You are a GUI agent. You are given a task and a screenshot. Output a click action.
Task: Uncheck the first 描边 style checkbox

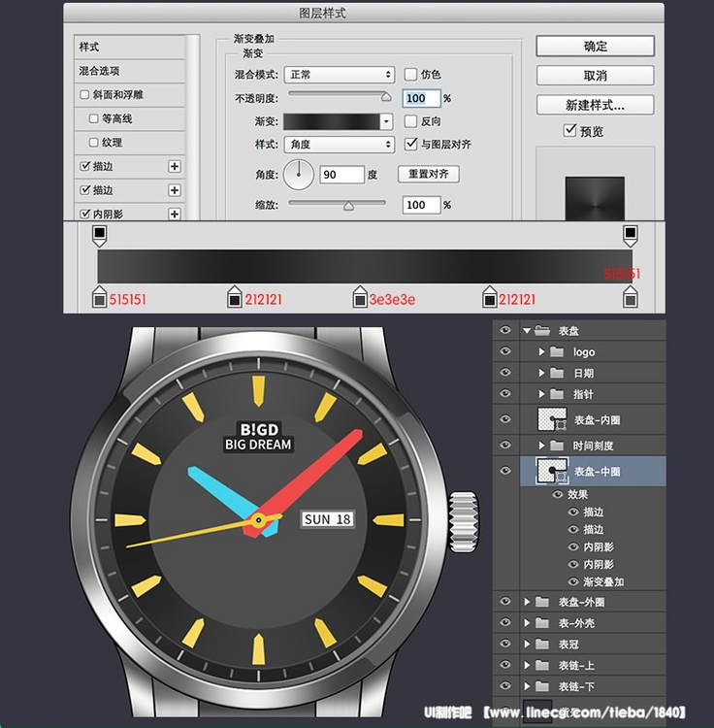pos(85,166)
